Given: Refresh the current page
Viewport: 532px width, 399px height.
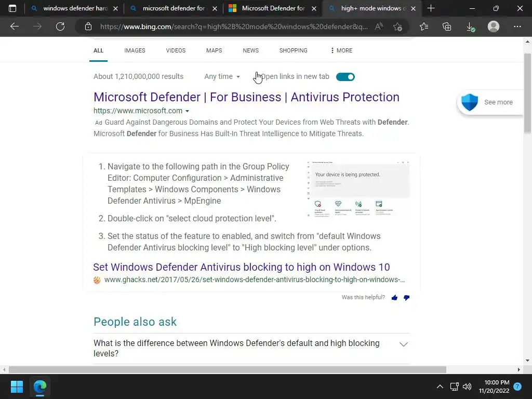Looking at the screenshot, I should coord(60,26).
